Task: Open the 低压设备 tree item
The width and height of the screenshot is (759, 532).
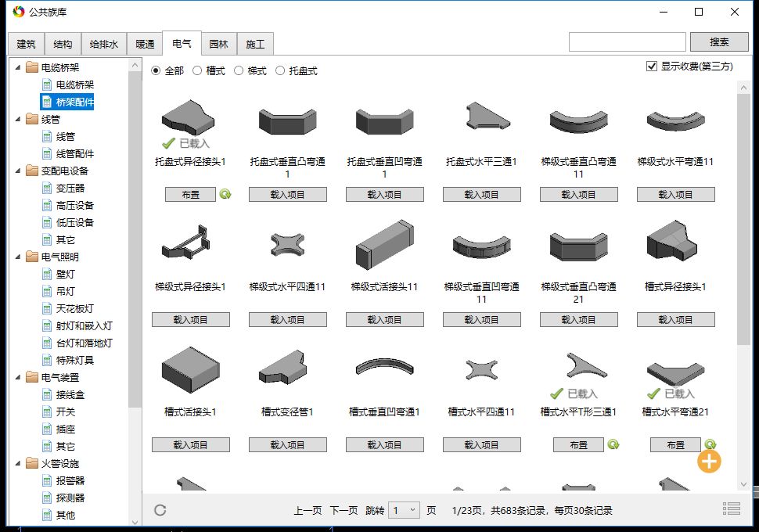Action: 68,223
